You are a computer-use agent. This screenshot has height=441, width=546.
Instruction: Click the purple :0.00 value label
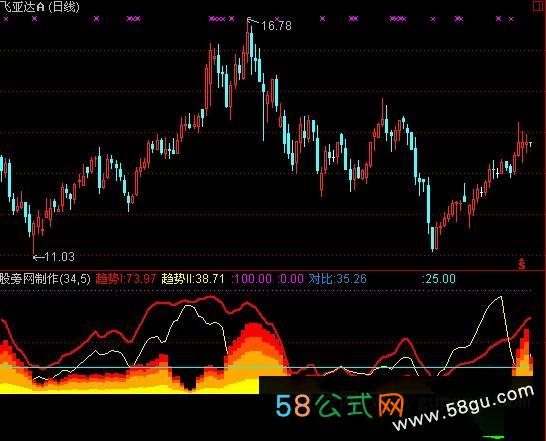[x=290, y=279]
